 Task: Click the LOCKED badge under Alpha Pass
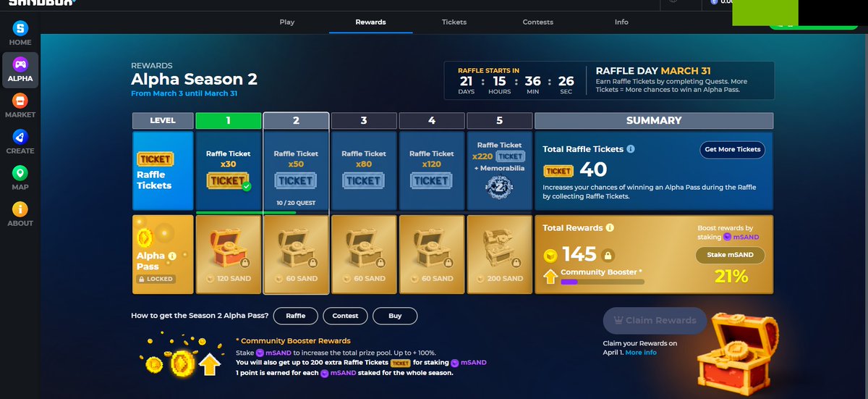point(155,279)
